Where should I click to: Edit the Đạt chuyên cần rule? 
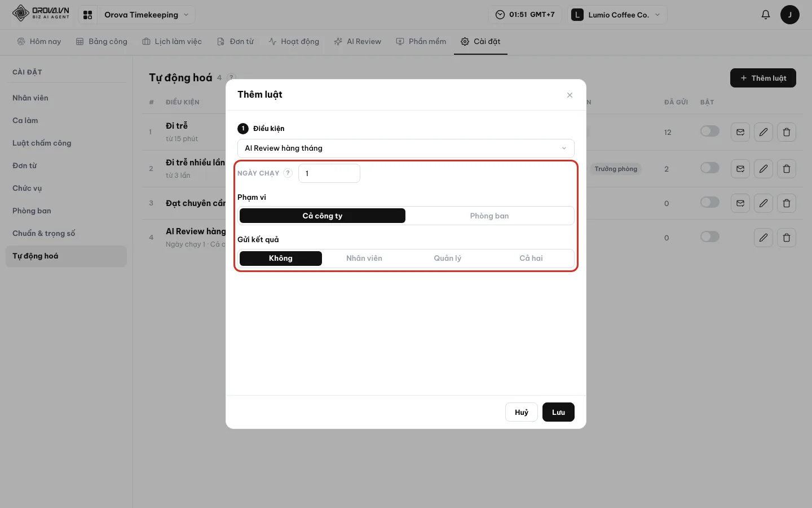[764, 203]
